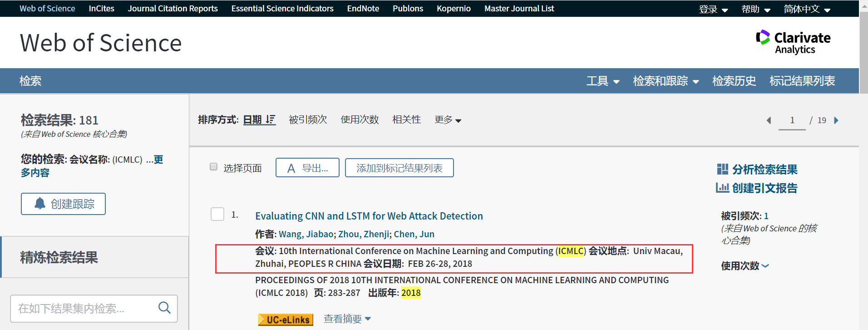Open the 导出... export button
The height and width of the screenshot is (330, 868).
point(307,168)
